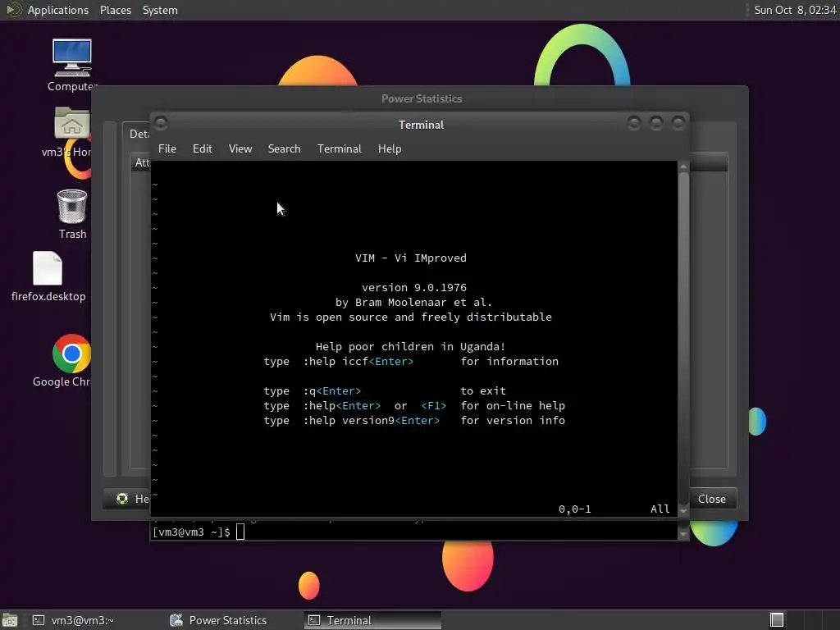Open the Edit menu in Terminal
Image resolution: width=840 pixels, height=630 pixels.
(x=202, y=149)
